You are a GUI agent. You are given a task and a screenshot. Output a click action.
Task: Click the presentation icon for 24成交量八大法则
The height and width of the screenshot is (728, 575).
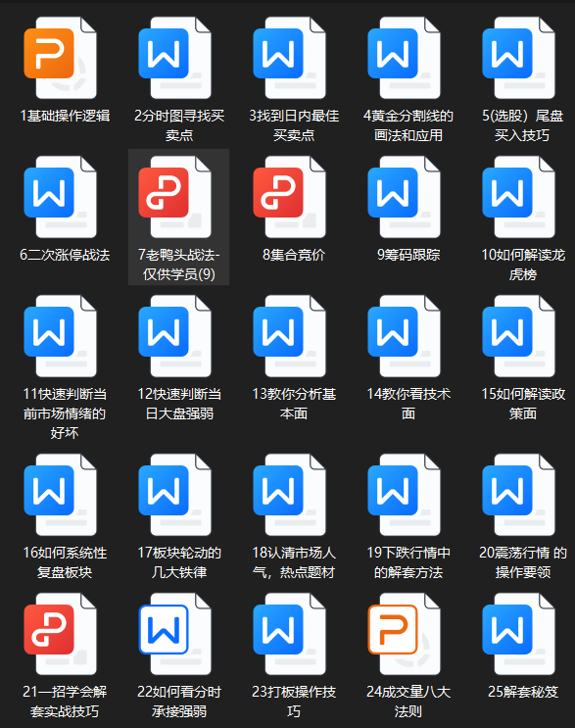[405, 634]
